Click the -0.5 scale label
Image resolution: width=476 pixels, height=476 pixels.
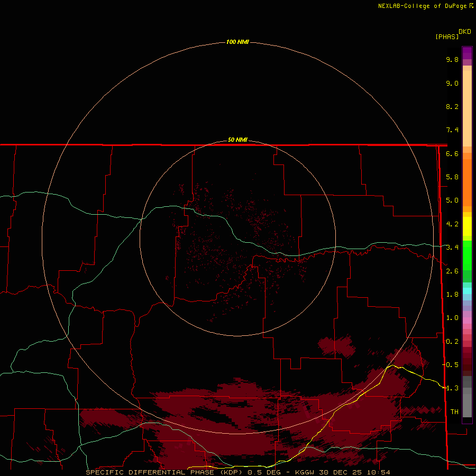tap(450, 365)
